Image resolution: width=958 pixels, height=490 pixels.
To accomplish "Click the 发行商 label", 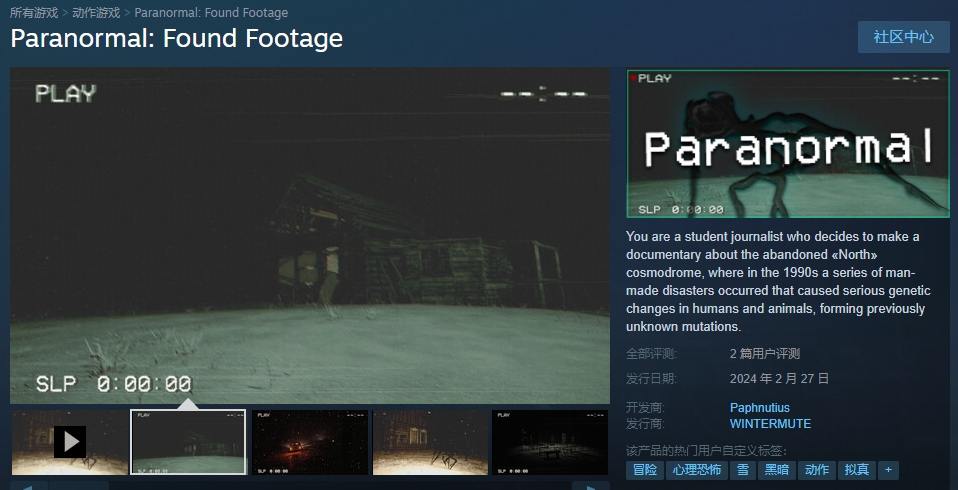I will [x=645, y=423].
